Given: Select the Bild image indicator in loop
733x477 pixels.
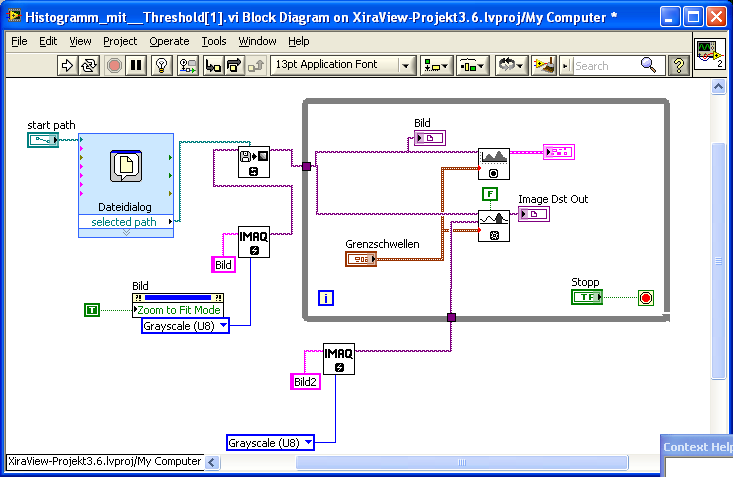Looking at the screenshot, I should point(430,138).
